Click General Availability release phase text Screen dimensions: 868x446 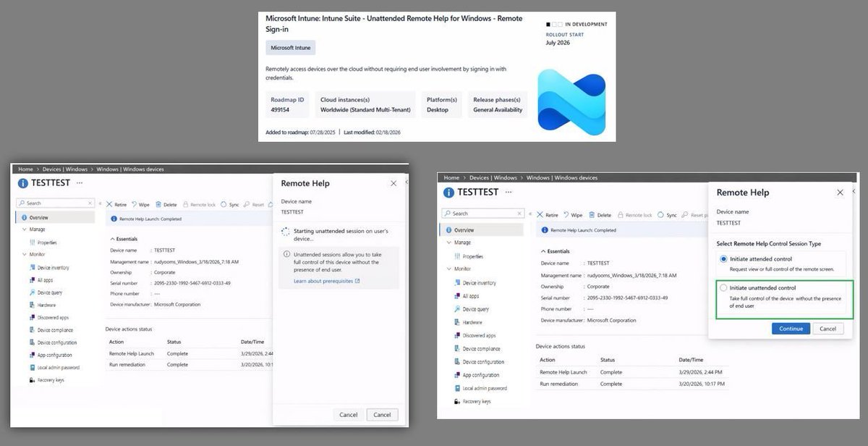coord(498,110)
